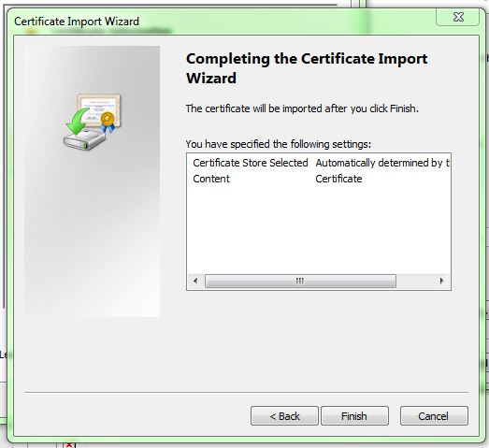Select the Certificate Store Selected row label
Screen dimensions: 489x448
(251, 163)
